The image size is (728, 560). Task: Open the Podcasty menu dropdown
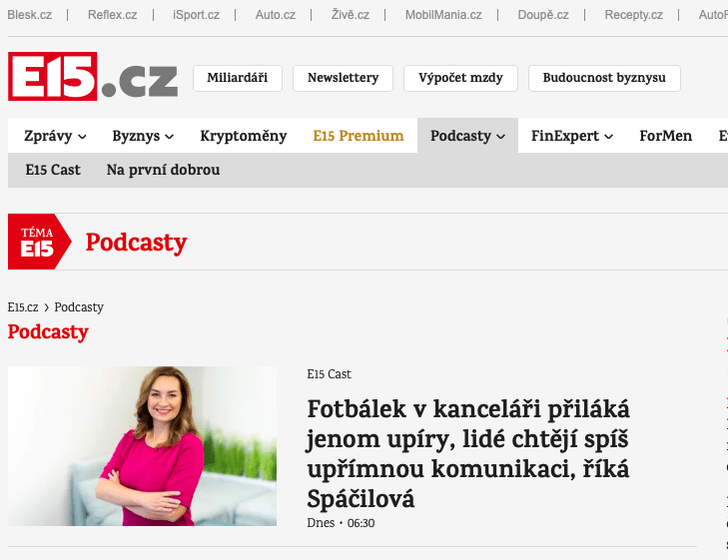(467, 136)
